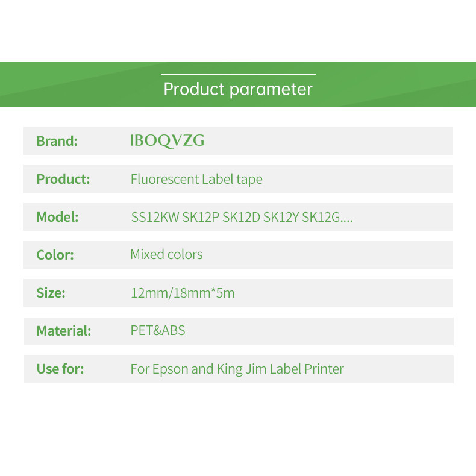
Task: Click the Product parameter heading
Action: [x=238, y=89]
